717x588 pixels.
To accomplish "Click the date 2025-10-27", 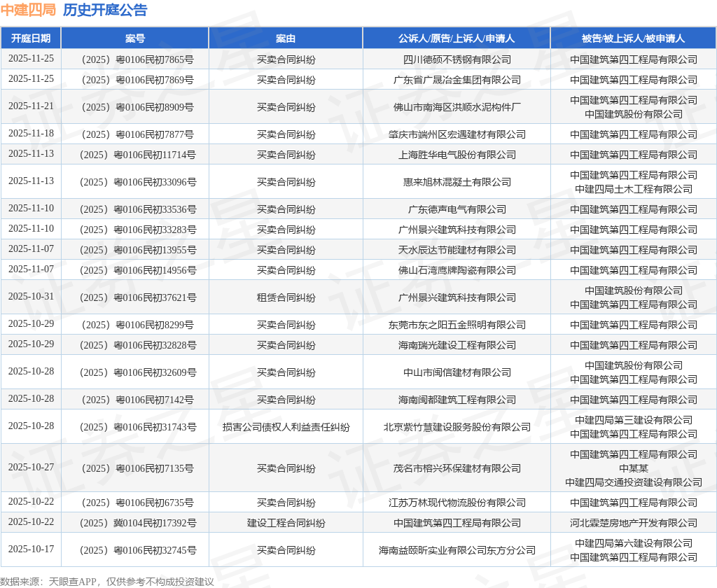I will click(x=31, y=468).
